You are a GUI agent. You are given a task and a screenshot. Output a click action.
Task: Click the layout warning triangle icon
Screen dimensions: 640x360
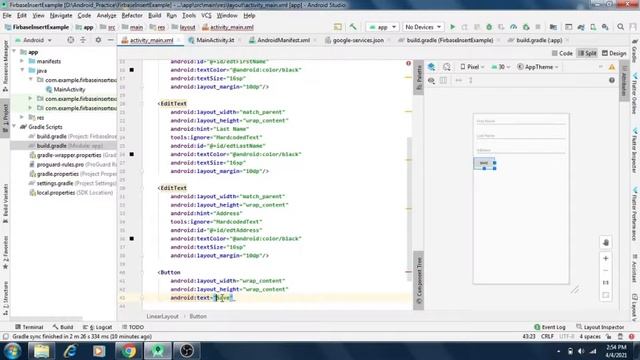tap(612, 67)
